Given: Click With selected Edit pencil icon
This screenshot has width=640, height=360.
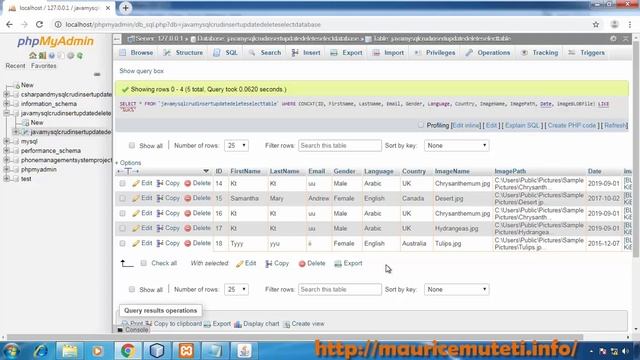Looking at the screenshot, I should coord(240,264).
